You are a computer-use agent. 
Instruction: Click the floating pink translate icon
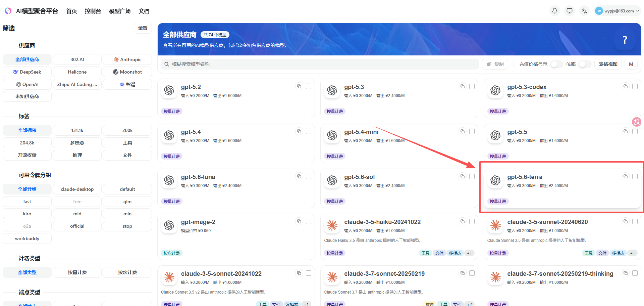pyautogui.click(x=636, y=122)
